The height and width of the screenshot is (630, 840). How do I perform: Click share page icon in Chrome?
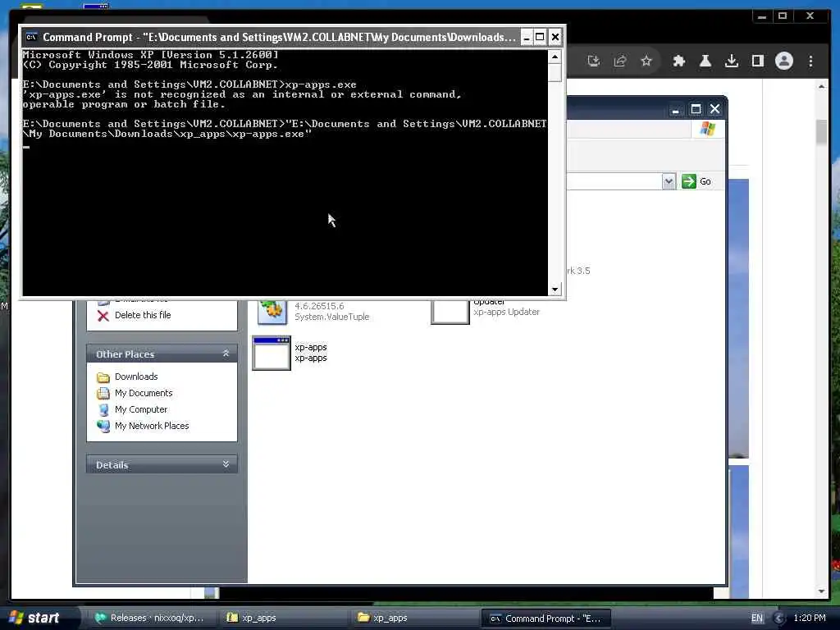coord(620,61)
